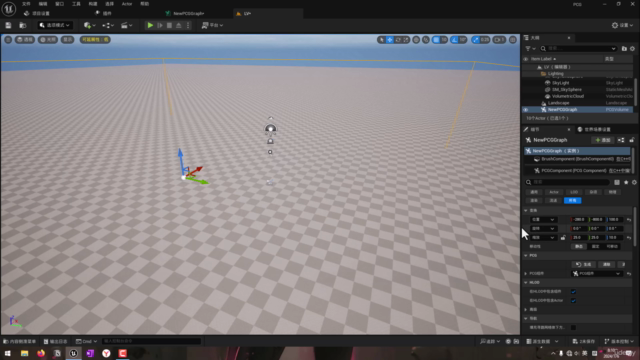Open play options three-dot menu

[x=188, y=25]
